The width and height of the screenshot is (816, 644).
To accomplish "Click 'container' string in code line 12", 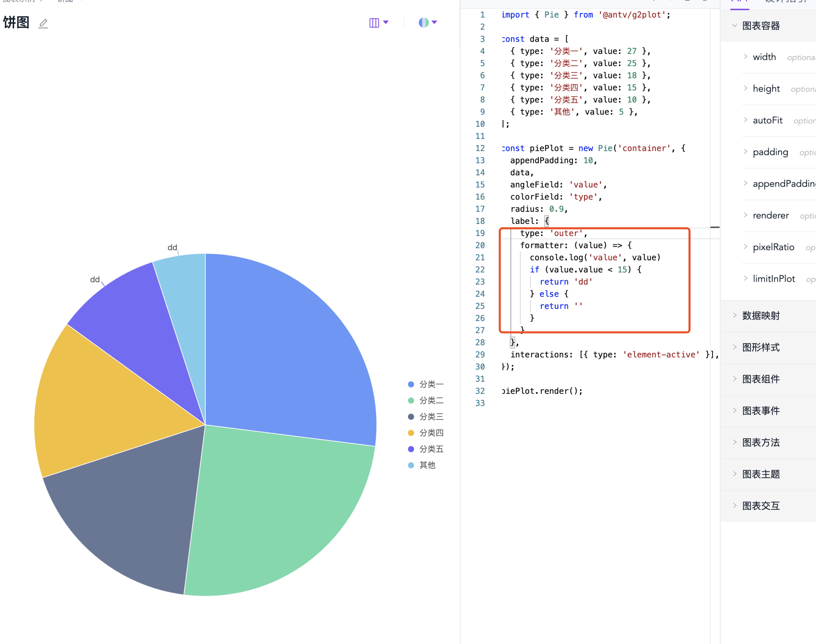I will 644,148.
